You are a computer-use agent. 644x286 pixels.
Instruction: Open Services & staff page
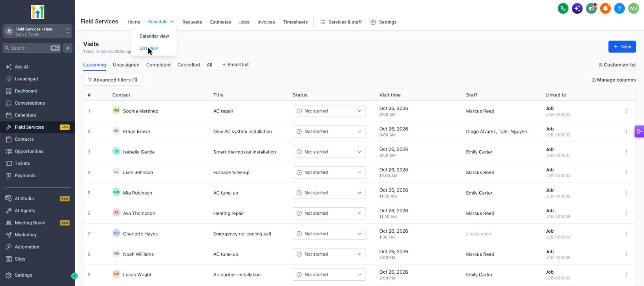pos(340,22)
